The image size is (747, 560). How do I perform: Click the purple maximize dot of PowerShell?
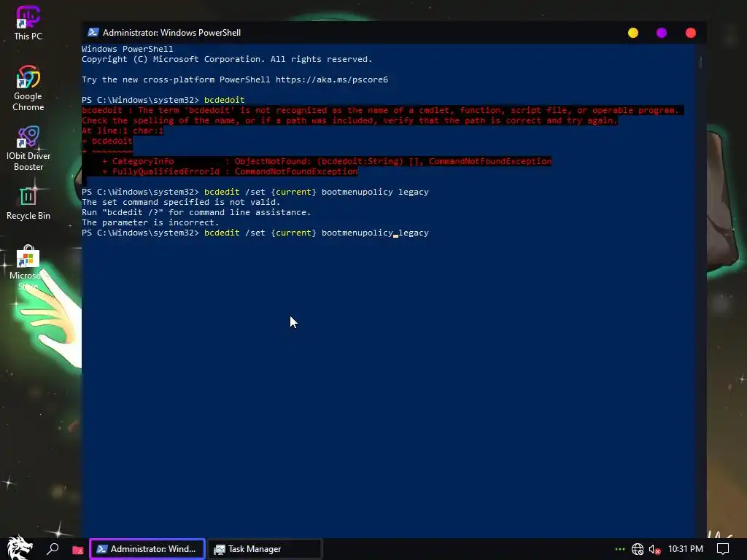click(662, 33)
